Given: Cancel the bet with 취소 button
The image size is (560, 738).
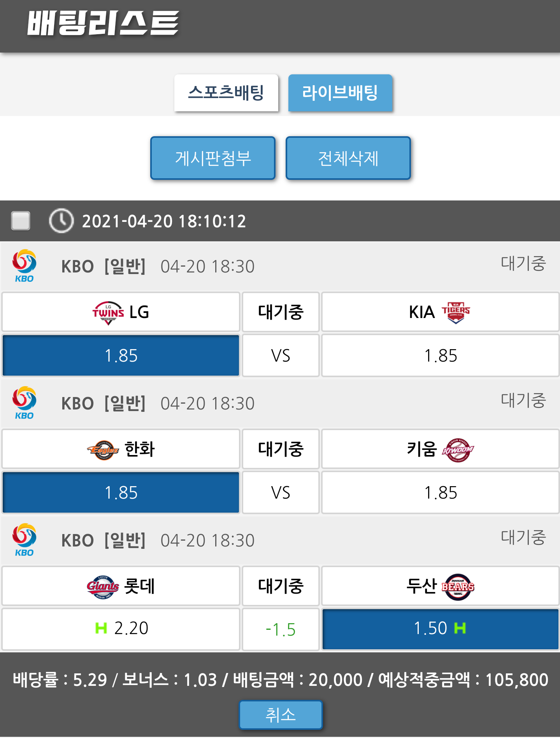Looking at the screenshot, I should click(x=281, y=715).
